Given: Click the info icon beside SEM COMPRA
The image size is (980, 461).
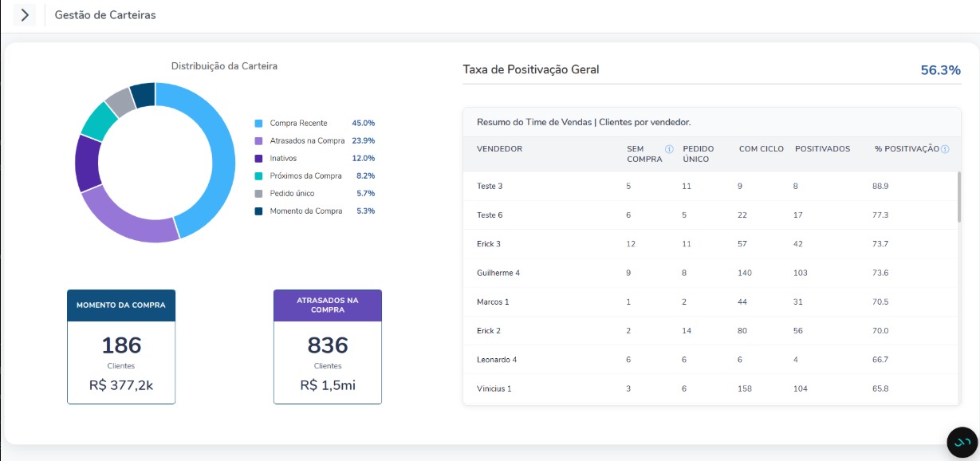Looking at the screenshot, I should click(x=669, y=149).
